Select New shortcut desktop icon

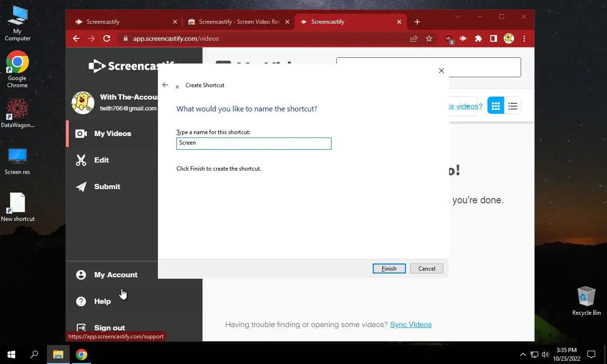(18, 207)
